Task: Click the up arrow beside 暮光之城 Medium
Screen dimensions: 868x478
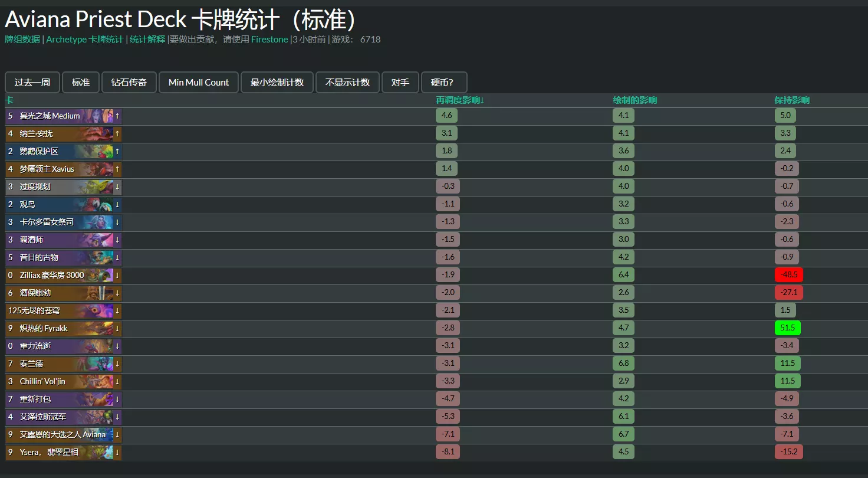Action: tap(117, 116)
